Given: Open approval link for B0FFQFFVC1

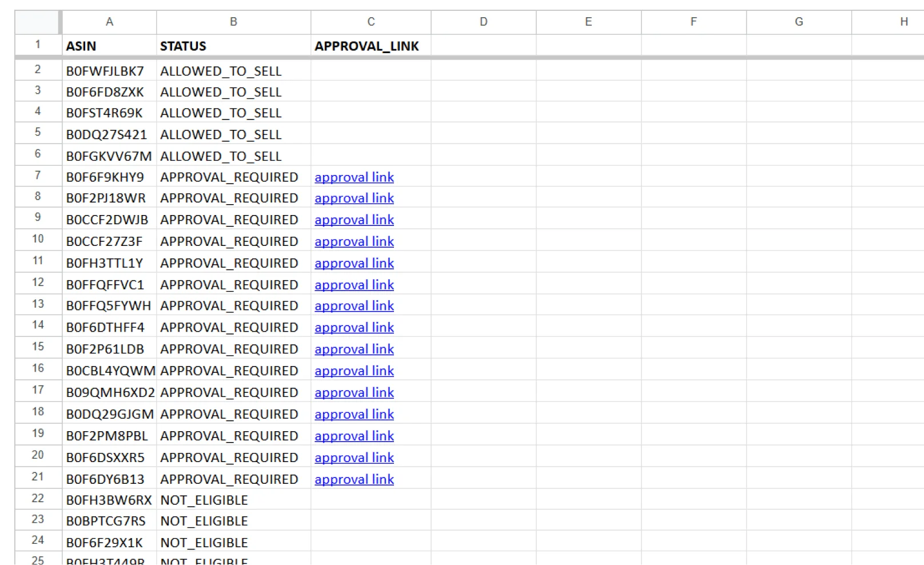Looking at the screenshot, I should point(354,285).
